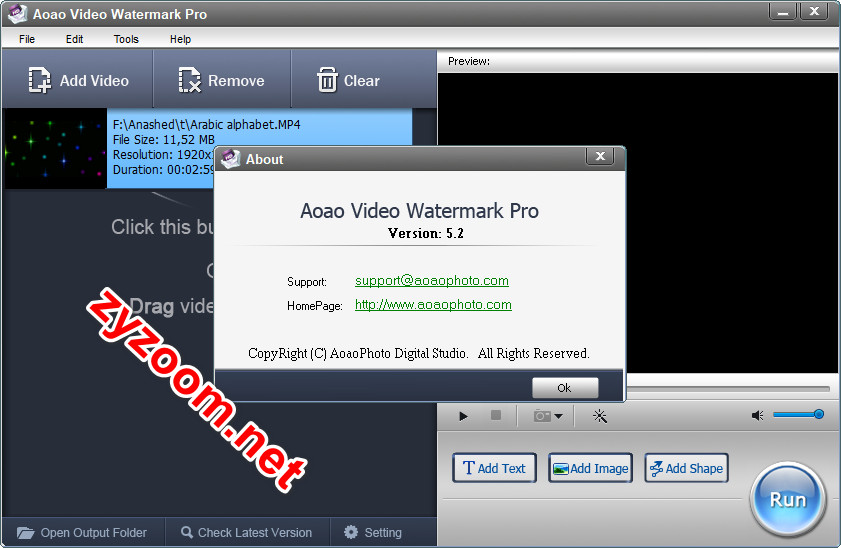Play the video preview
Viewport: 841px width, 548px height.
(463, 416)
